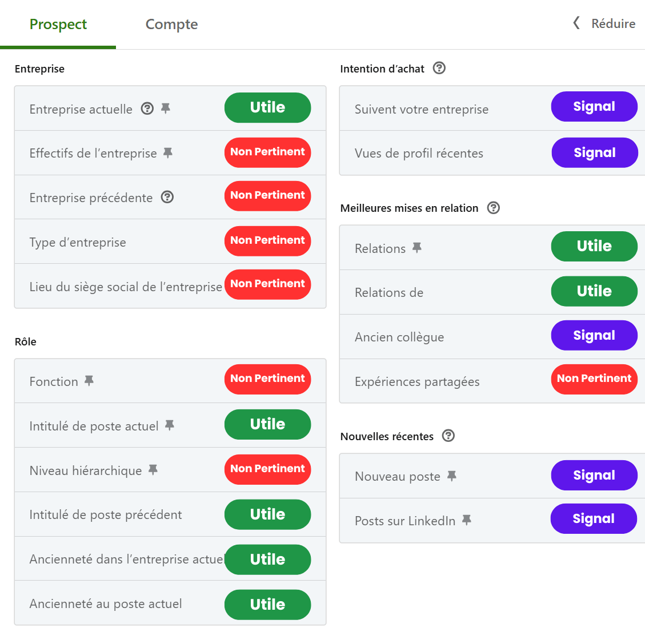Open help icon beside Nouvelles récentes
The image size is (645, 644).
[x=449, y=436]
